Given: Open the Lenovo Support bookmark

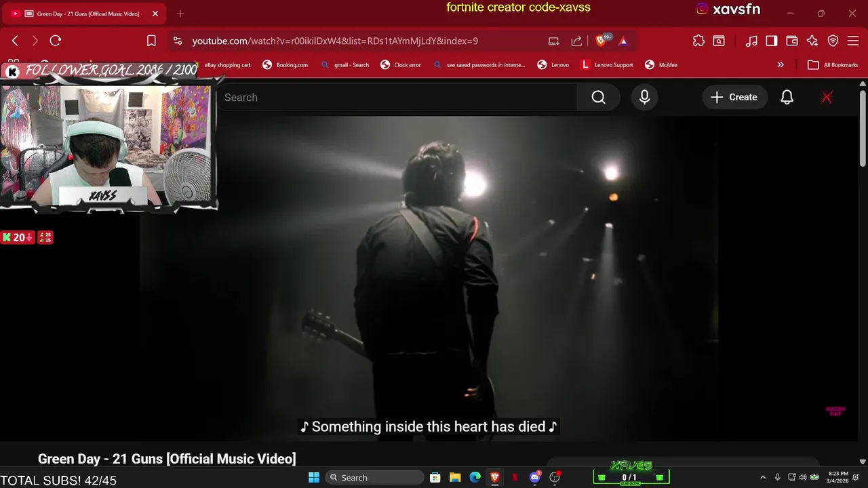Looking at the screenshot, I should (607, 65).
